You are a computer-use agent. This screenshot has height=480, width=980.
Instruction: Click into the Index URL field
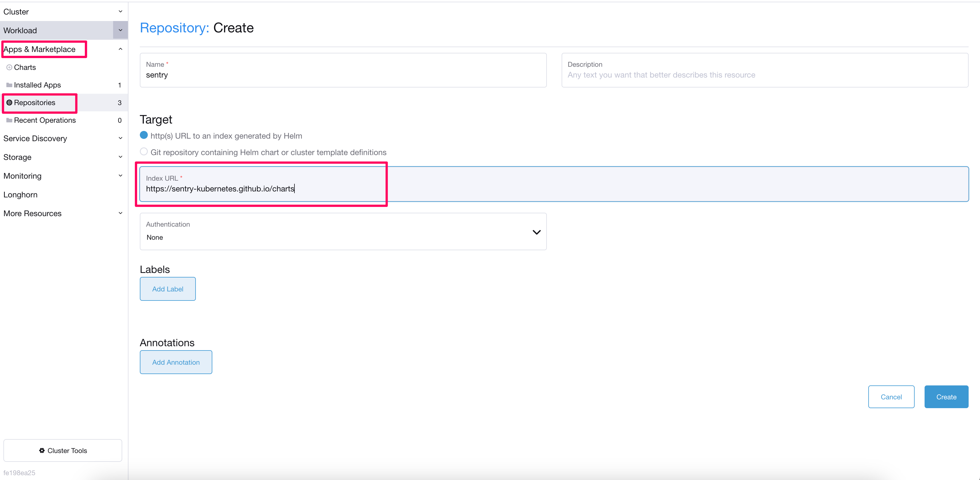pos(554,184)
